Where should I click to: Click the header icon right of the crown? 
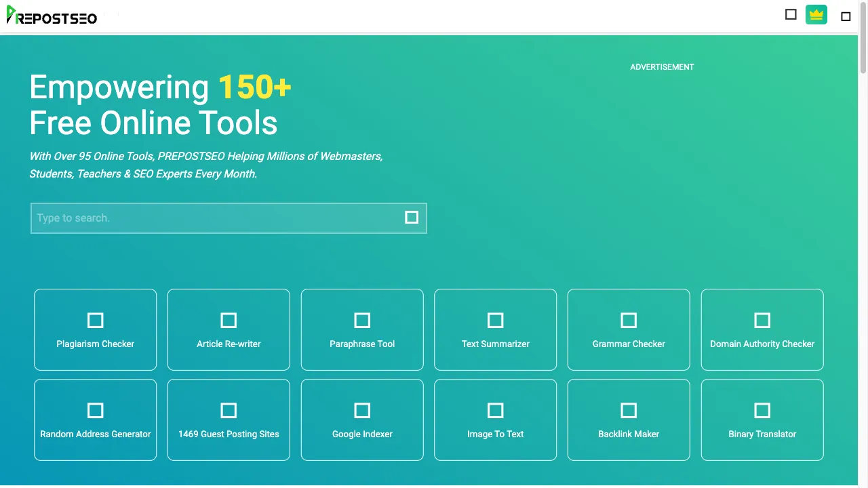(x=846, y=16)
